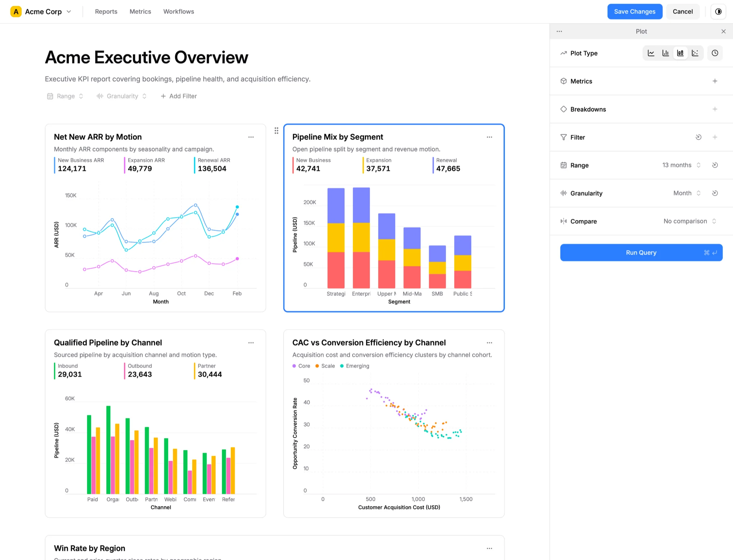Open the Metrics navigation tab
This screenshot has height=560, width=733.
click(x=140, y=12)
